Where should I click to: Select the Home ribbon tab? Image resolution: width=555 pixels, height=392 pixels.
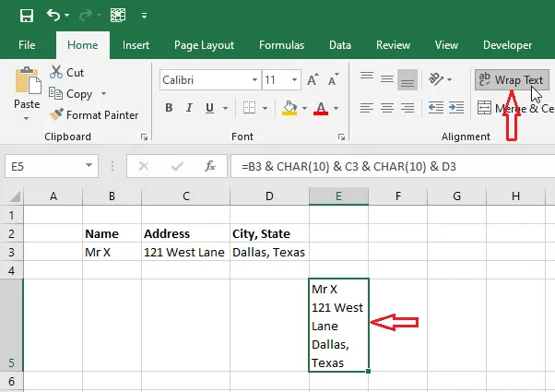[83, 45]
